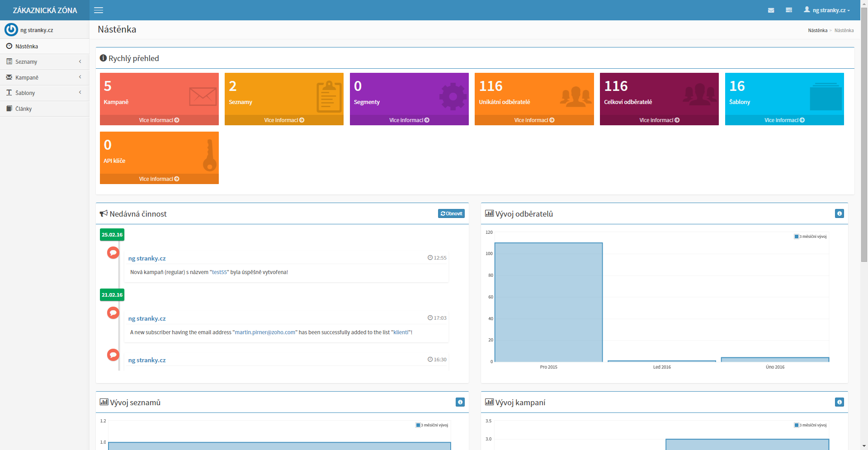
Task: Click the ZÁKAZNICKÁ ZÓNA header logo
Action: coord(45,10)
